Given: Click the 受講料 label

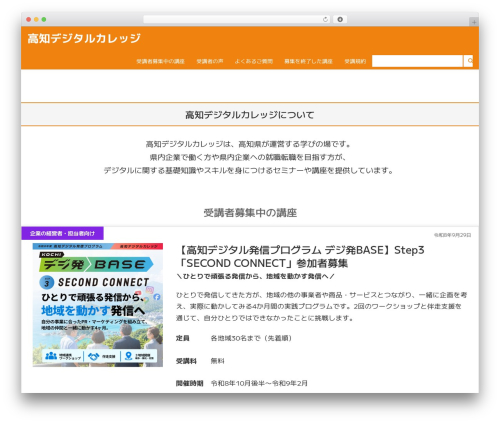Looking at the screenshot, I should tap(186, 361).
